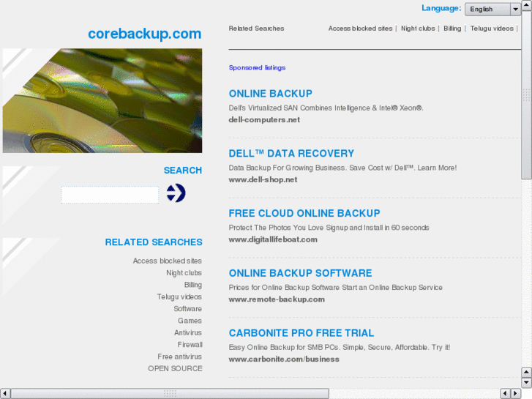
Task: Focus the search input field
Action: click(x=110, y=195)
